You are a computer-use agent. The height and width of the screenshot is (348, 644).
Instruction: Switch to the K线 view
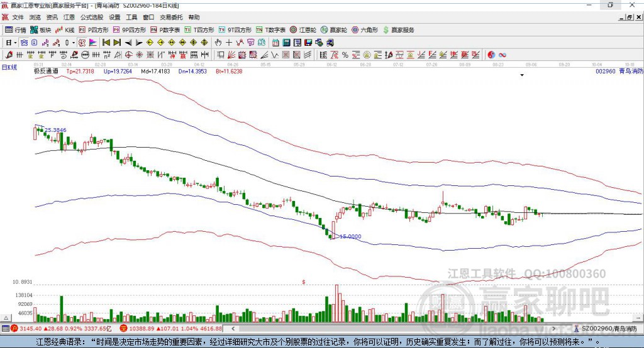click(65, 30)
